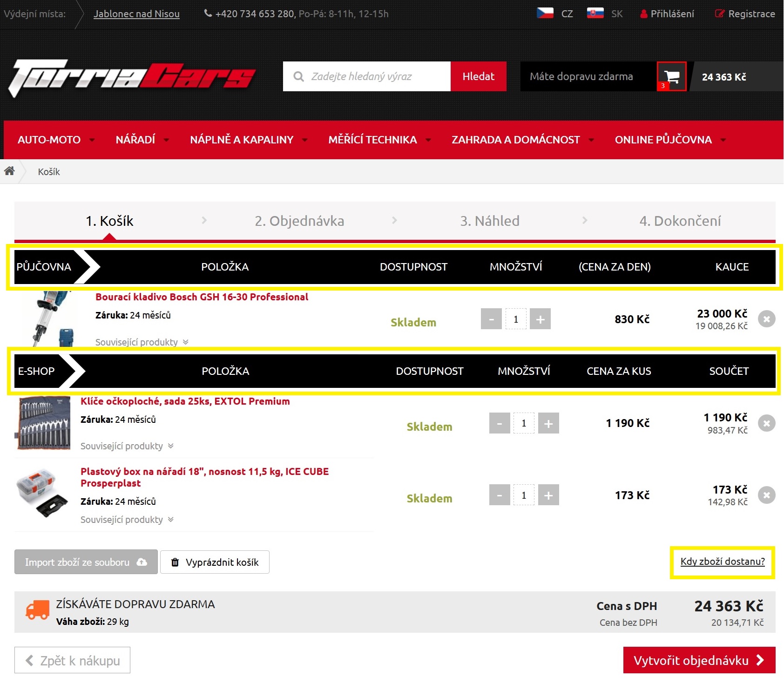Screen dimensions: 784x691
Task: Click quantity field of EXTOL wrench set
Action: (524, 423)
